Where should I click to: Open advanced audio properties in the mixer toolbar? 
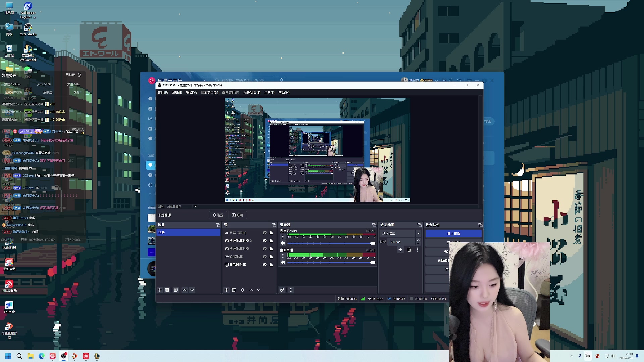(282, 290)
